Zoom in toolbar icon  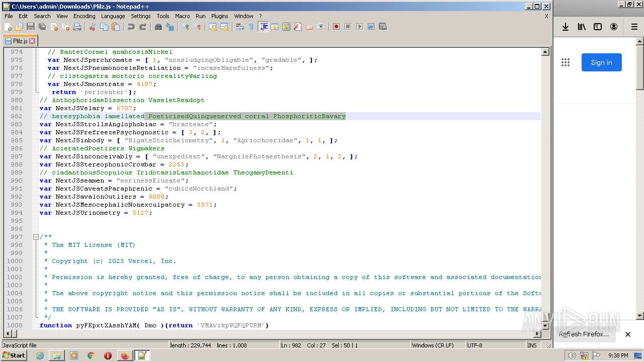click(186, 27)
